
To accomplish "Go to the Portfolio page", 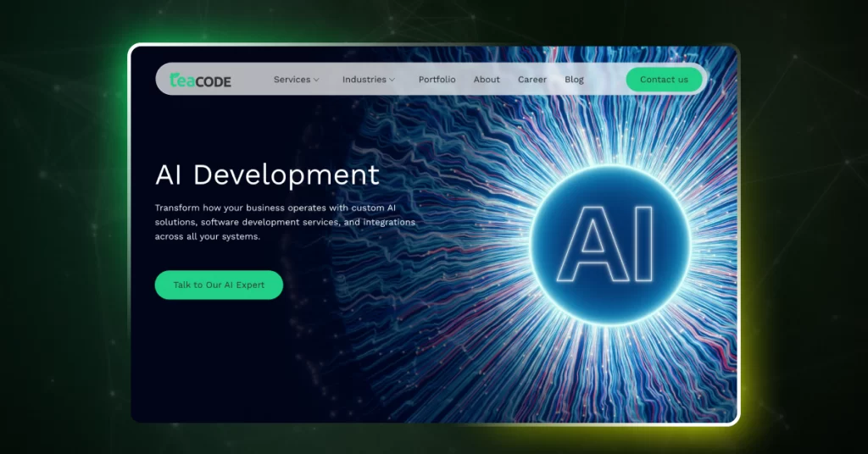I will 437,80.
